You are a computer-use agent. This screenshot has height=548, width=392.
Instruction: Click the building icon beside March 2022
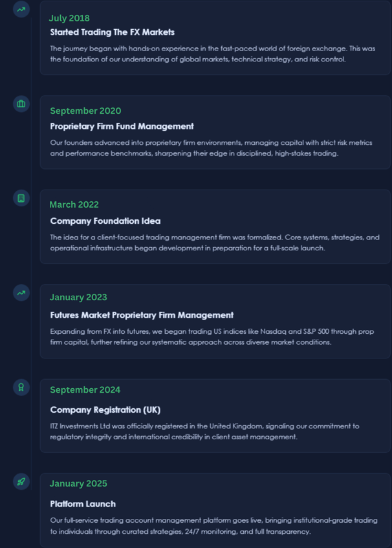21,198
